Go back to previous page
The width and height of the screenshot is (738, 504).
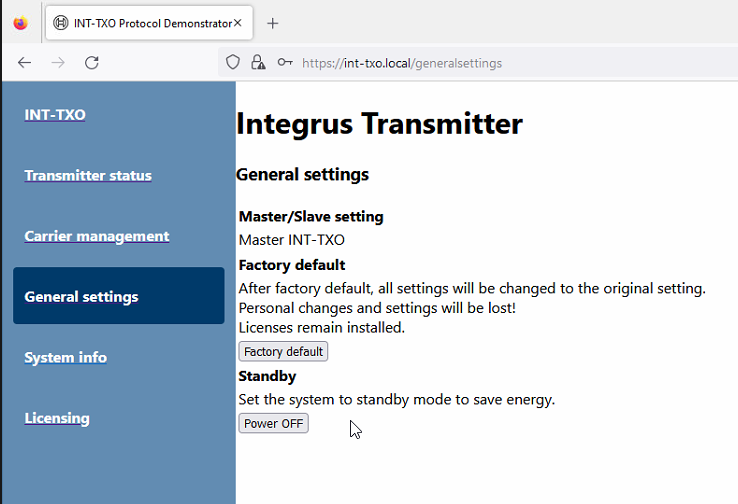click(x=24, y=63)
